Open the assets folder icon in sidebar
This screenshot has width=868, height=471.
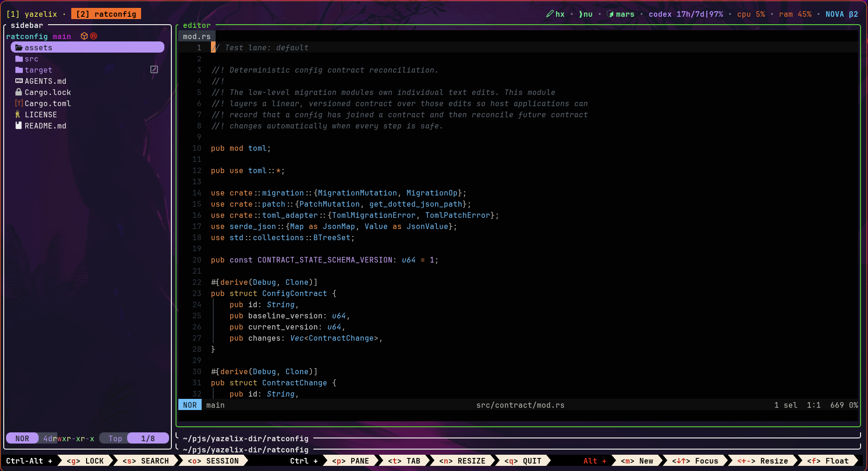(19, 47)
